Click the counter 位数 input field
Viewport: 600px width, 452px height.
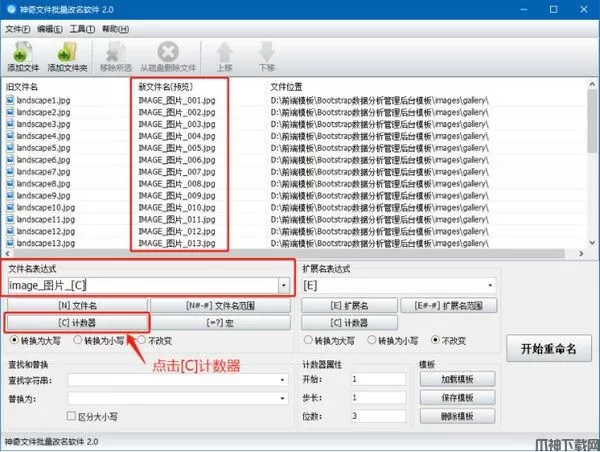click(x=378, y=416)
